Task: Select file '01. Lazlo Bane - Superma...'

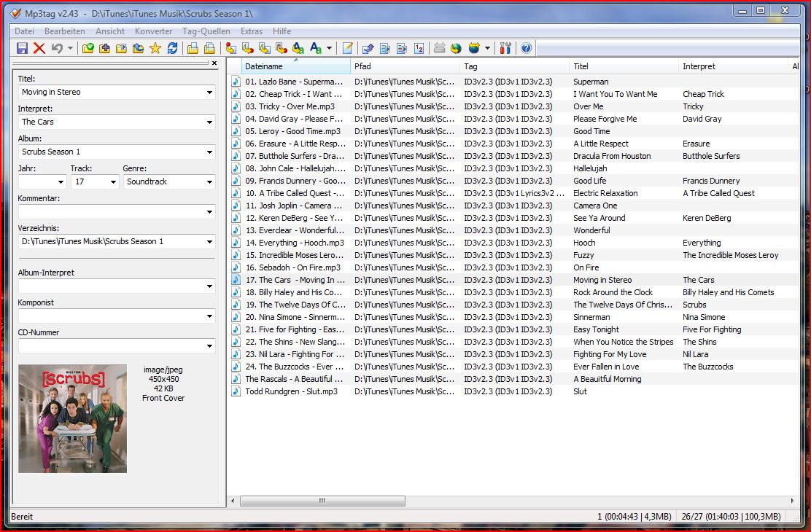Action: coord(294,82)
